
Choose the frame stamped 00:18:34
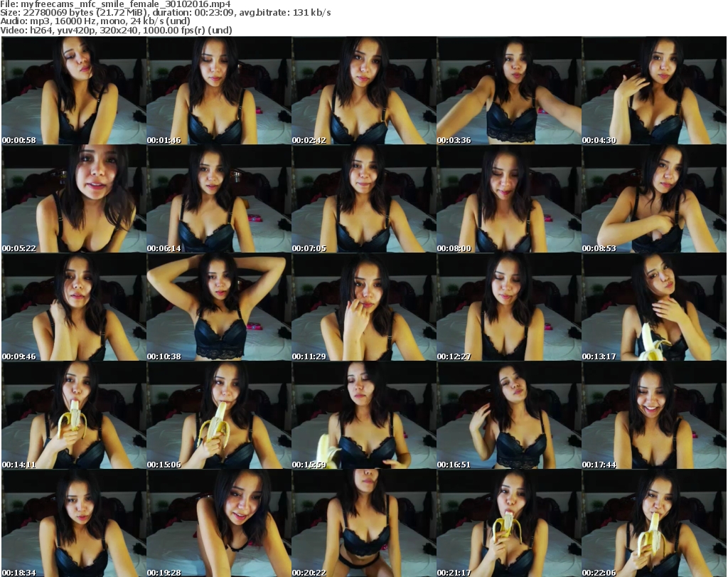coord(74,524)
